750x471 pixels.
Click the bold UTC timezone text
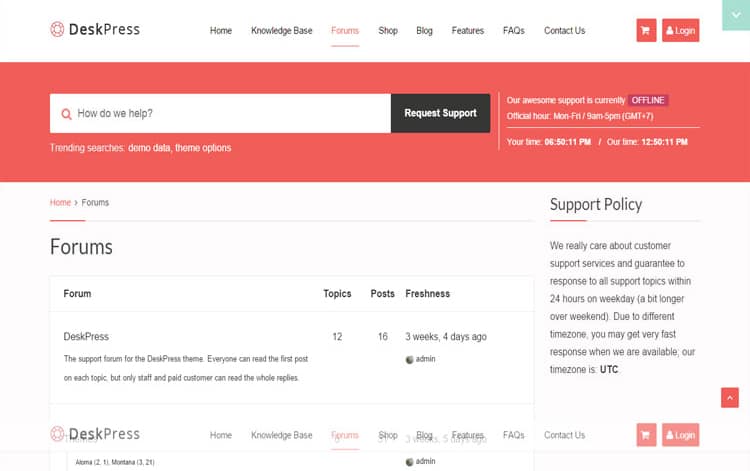point(609,370)
